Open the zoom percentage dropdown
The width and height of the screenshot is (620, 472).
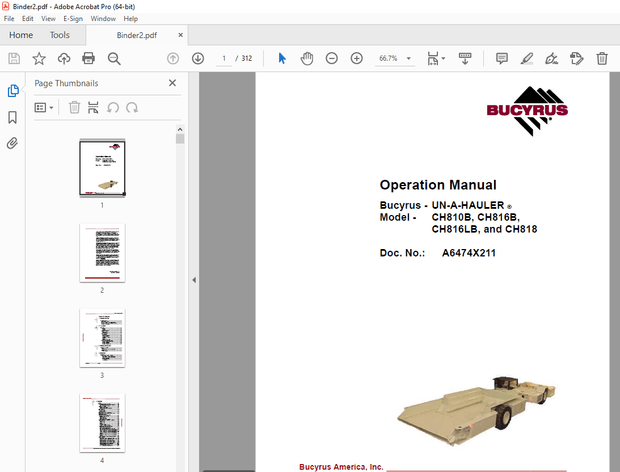(x=409, y=59)
